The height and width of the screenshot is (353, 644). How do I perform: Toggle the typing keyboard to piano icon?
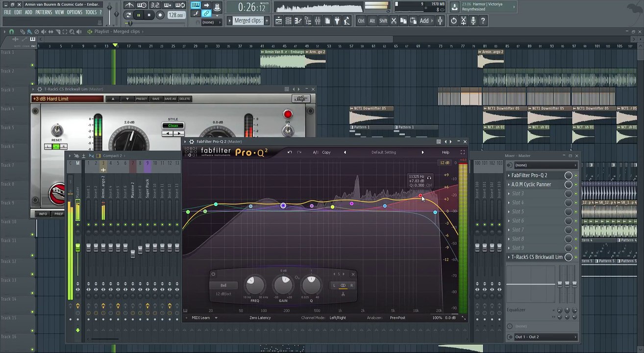195,5
